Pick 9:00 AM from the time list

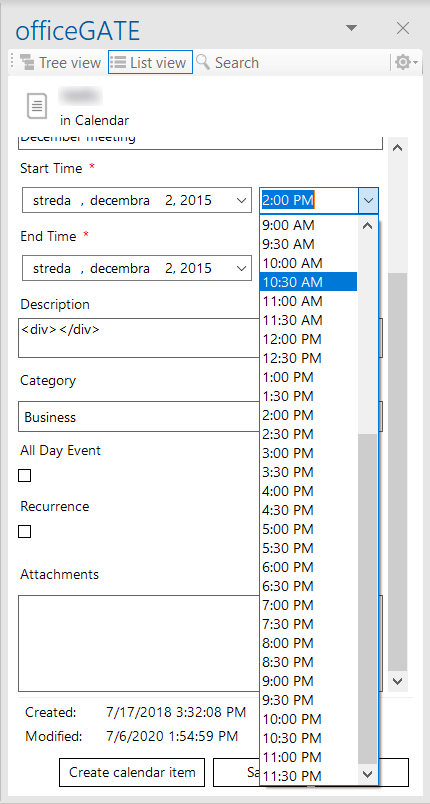[309, 225]
